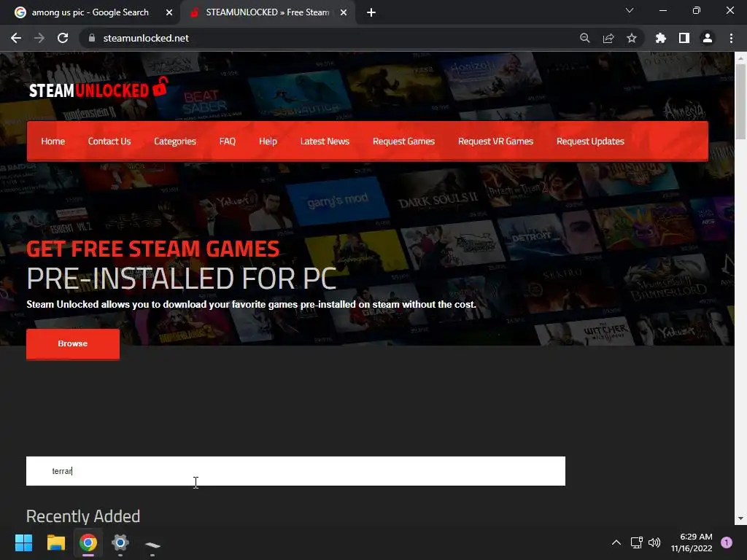Screen dimensions: 747x560
Task: Close the STEAMUNLOCKED tab
Action: pos(344,12)
